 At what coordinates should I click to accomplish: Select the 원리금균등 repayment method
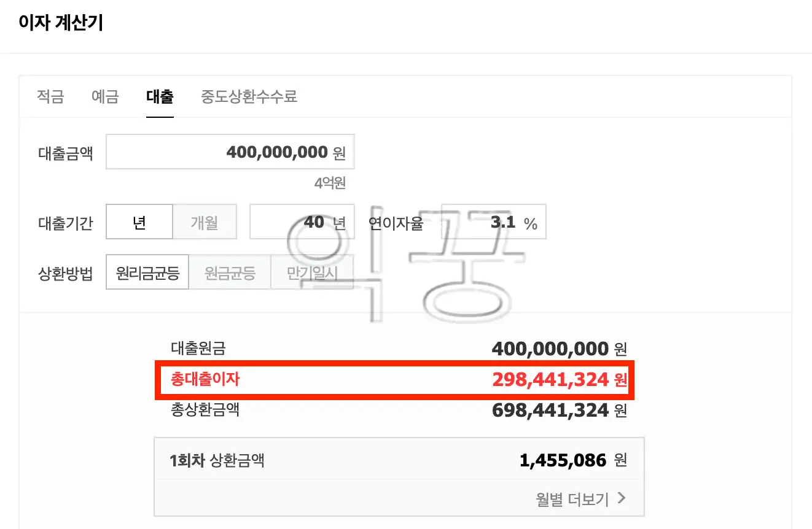click(147, 272)
